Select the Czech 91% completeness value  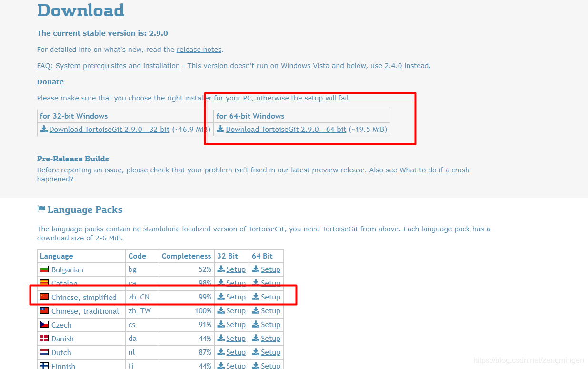tap(205, 325)
